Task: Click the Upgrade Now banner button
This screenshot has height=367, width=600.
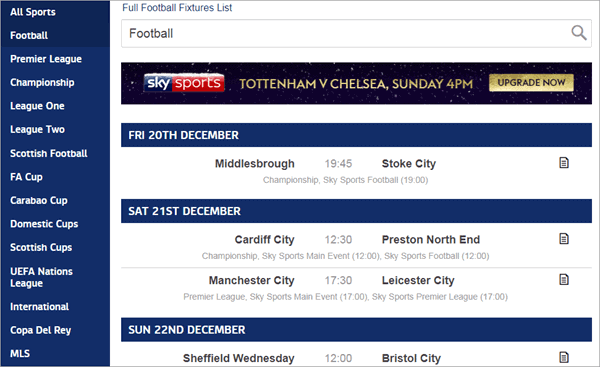Action: click(531, 83)
